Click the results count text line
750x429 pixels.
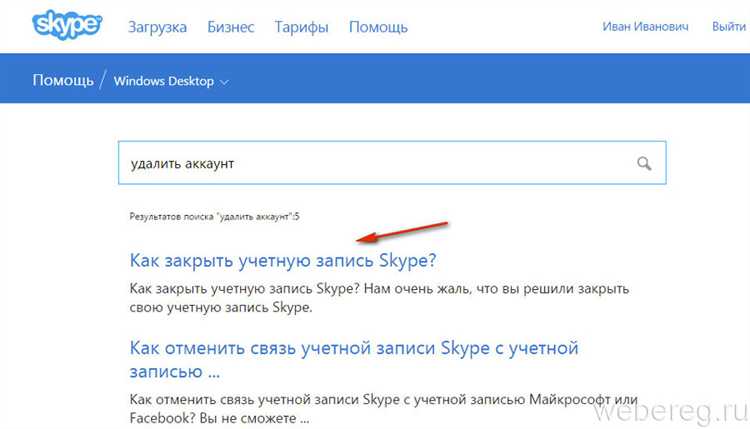214,217
